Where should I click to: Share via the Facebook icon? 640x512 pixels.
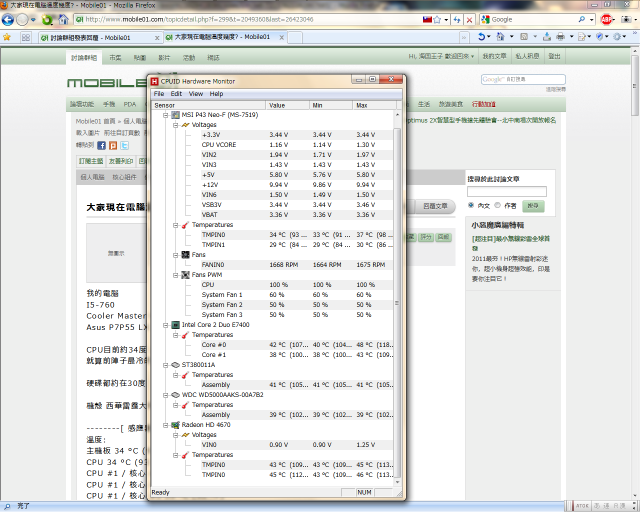coord(102,145)
